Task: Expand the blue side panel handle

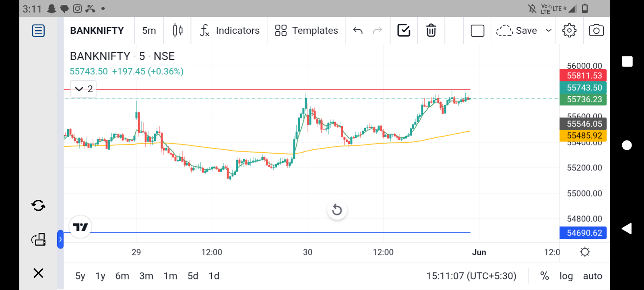Action: [x=60, y=239]
